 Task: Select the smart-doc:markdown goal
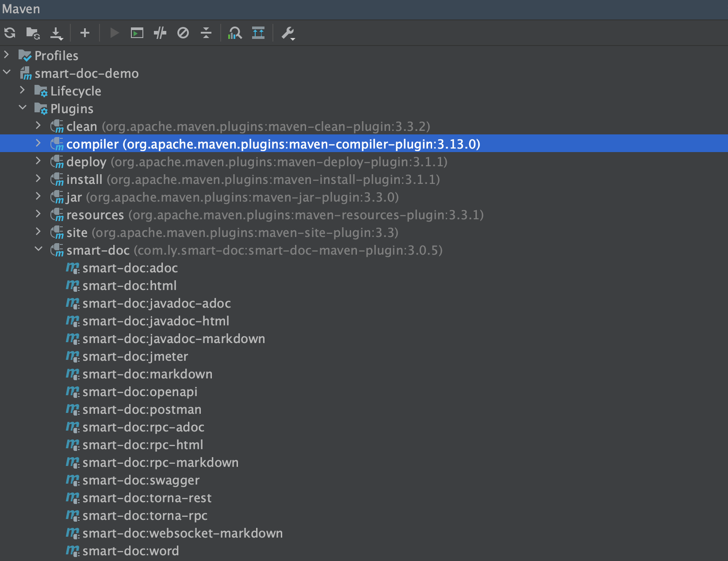coord(364,374)
